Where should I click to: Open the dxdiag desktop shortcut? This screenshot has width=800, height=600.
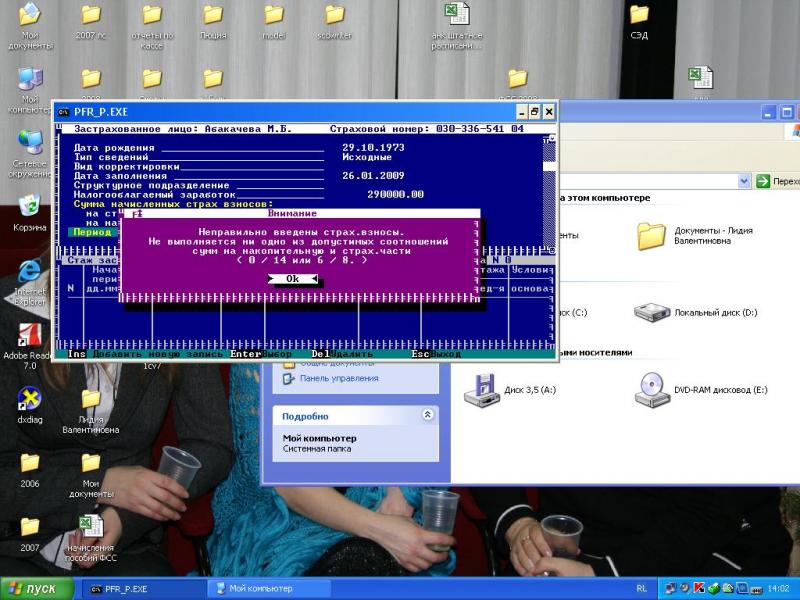(29, 399)
